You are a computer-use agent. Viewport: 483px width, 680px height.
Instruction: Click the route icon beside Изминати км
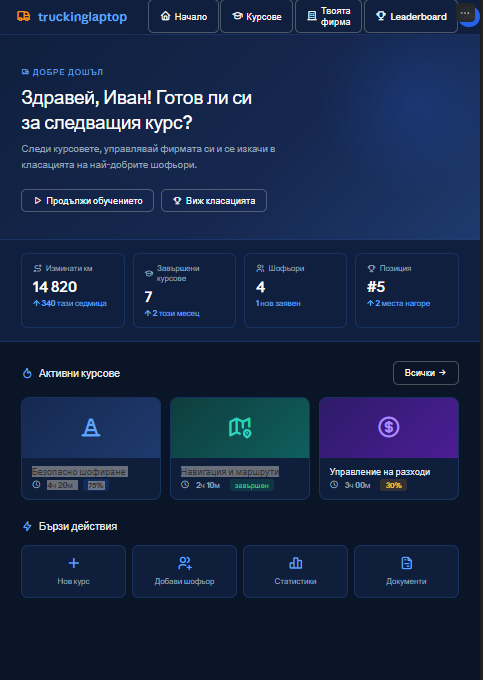[x=37, y=268]
